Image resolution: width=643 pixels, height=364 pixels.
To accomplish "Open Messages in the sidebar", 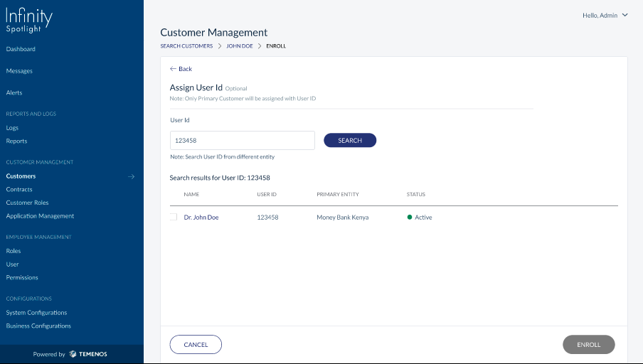I will tap(19, 71).
